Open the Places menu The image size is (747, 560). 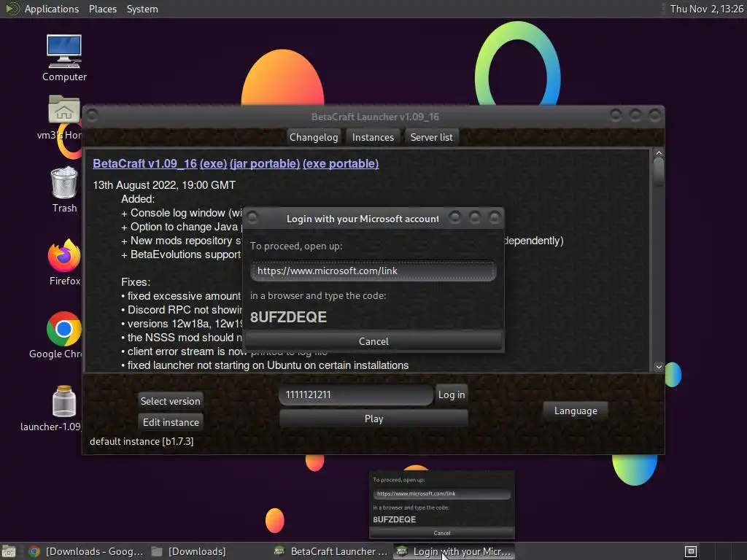tap(102, 9)
